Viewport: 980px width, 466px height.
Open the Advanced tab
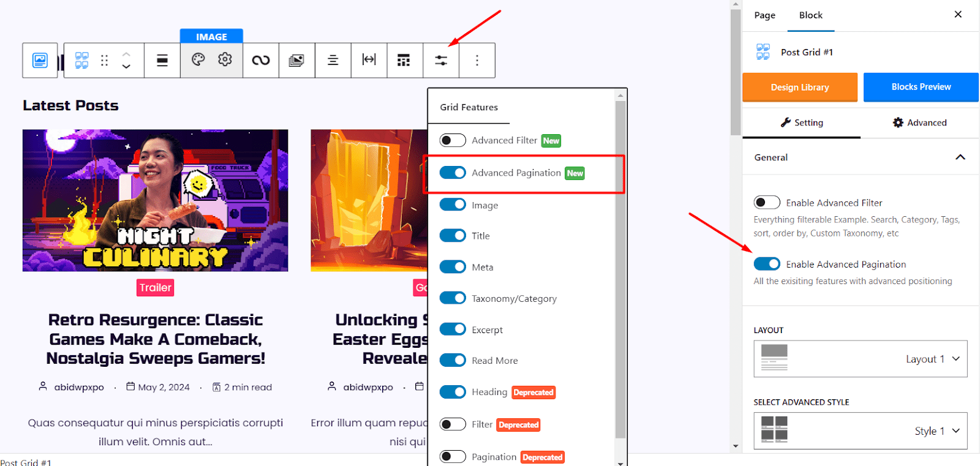919,122
